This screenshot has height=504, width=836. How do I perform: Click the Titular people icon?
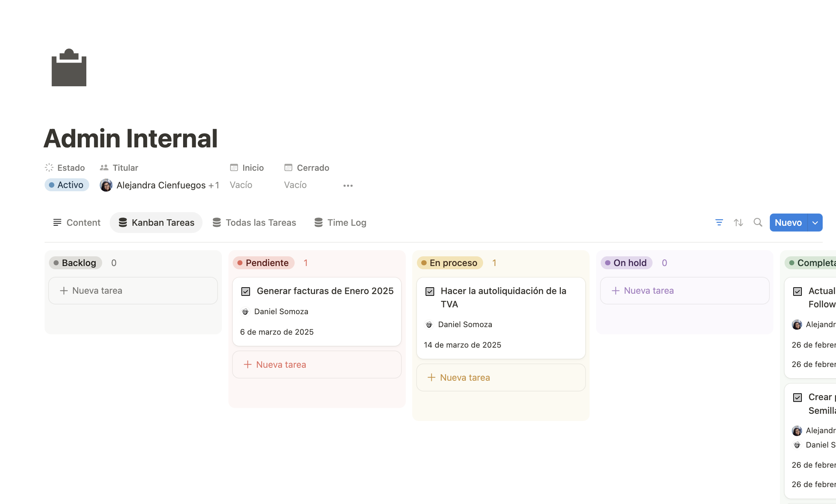pyautogui.click(x=104, y=168)
